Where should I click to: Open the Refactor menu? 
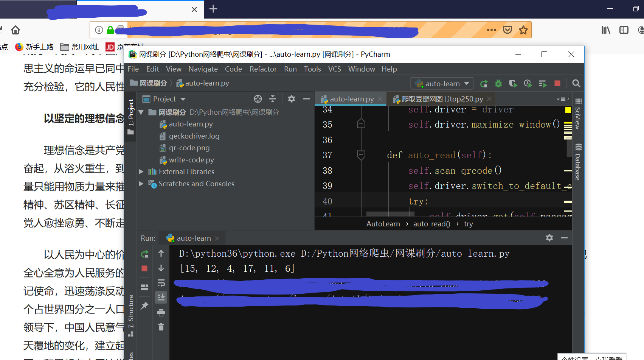[x=263, y=69]
